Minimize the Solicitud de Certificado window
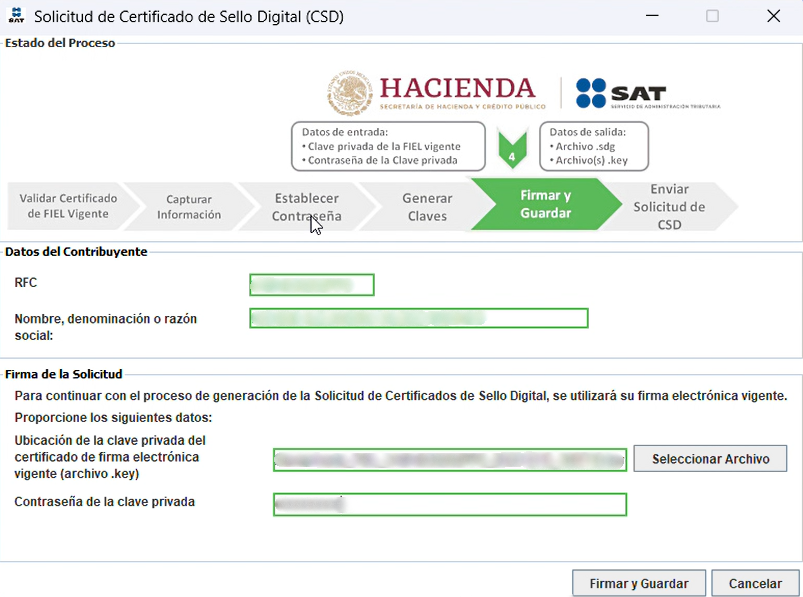The height and width of the screenshot is (597, 803). point(652,16)
